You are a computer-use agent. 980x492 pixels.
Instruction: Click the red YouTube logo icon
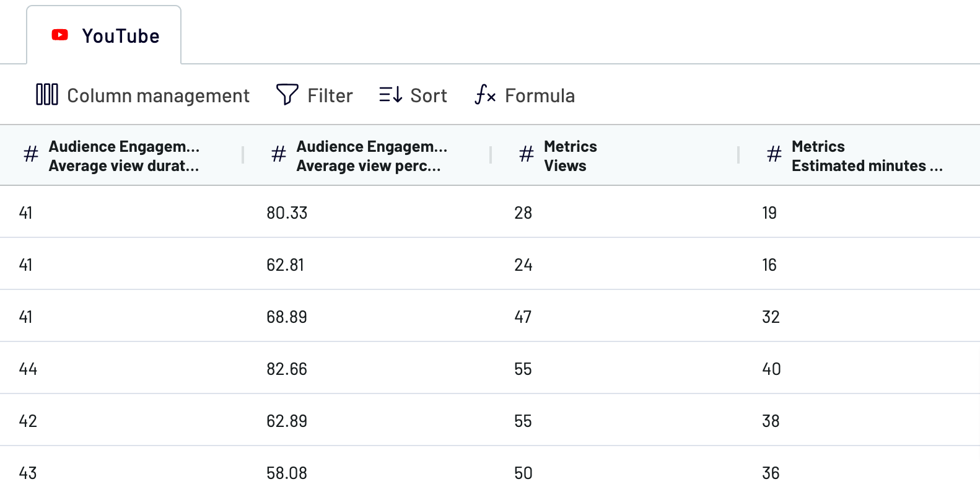click(60, 35)
